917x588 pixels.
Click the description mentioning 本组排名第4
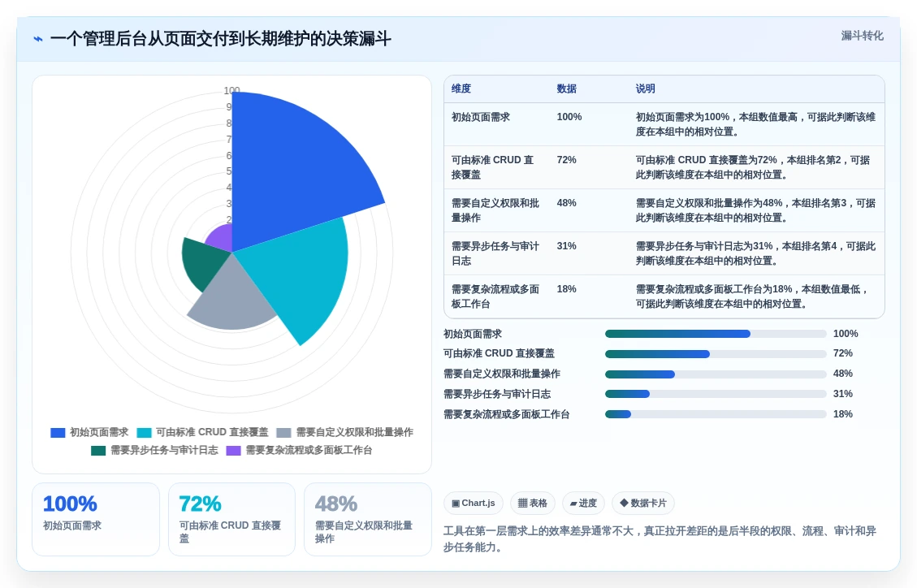coord(755,253)
